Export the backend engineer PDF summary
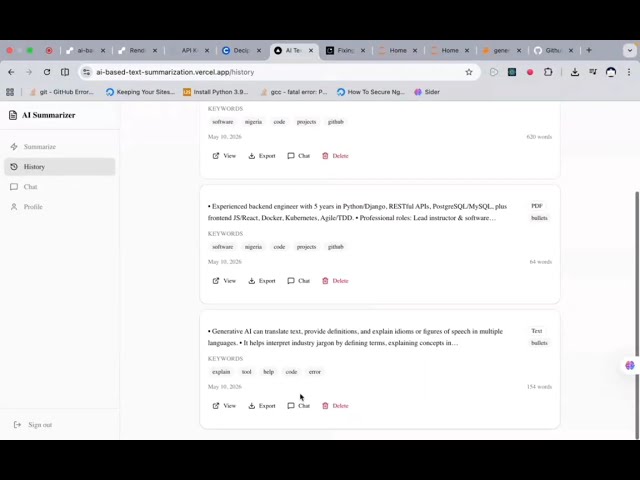 pos(262,281)
